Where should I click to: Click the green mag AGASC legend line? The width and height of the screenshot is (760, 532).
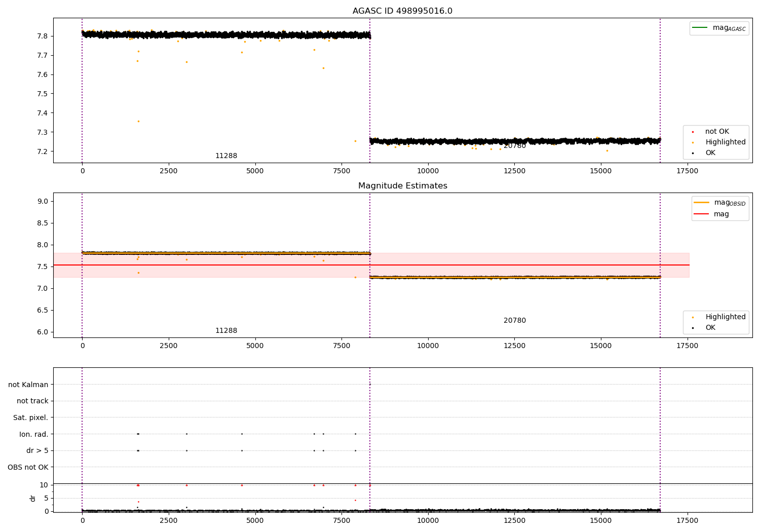pyautogui.click(x=700, y=27)
